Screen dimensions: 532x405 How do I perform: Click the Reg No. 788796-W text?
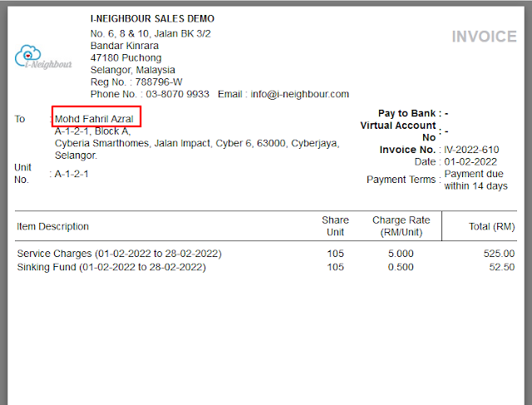coord(136,82)
